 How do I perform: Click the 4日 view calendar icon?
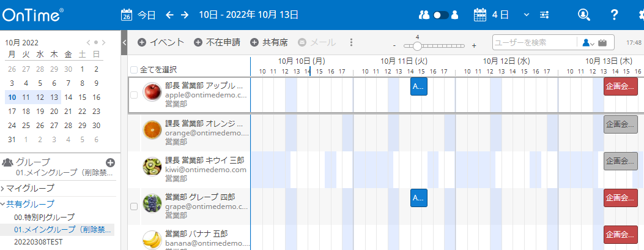[480, 15]
